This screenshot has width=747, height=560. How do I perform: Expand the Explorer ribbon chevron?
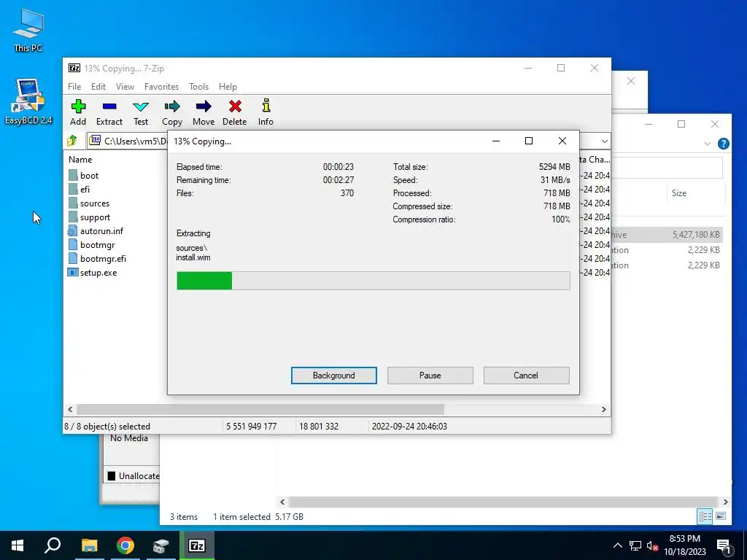(708, 144)
